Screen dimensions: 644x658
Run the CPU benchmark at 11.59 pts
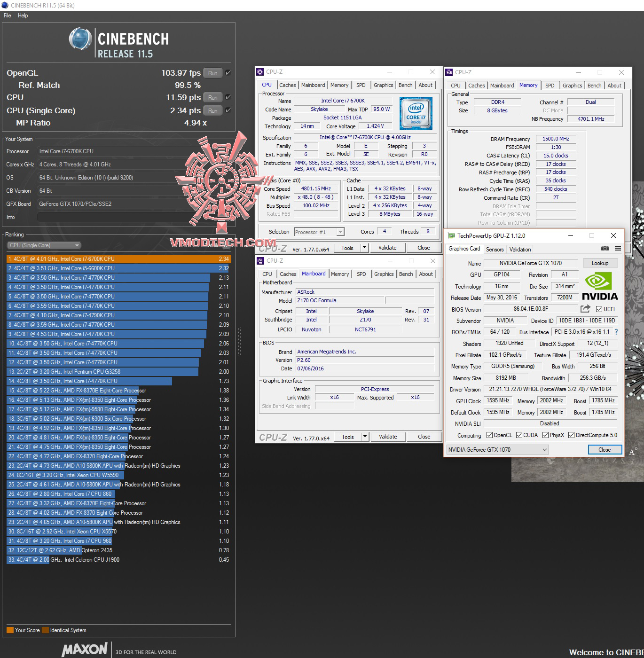pos(213,97)
